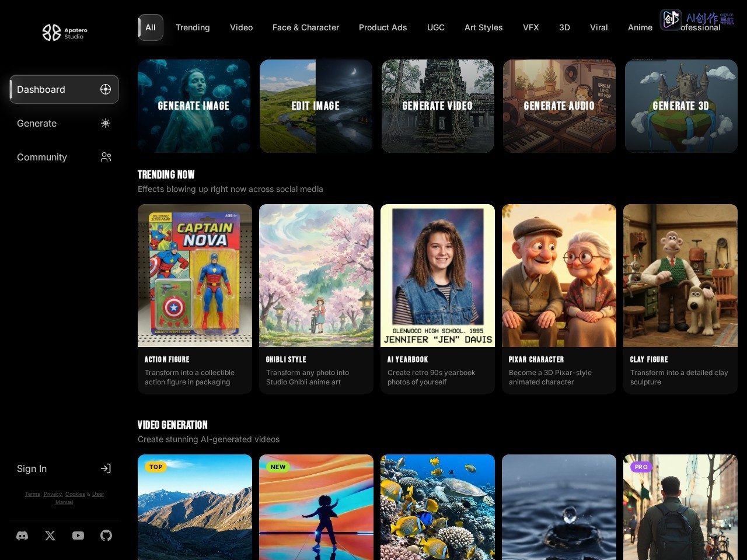Image resolution: width=747 pixels, height=560 pixels.
Task: Open the GitHub icon
Action: 106,535
